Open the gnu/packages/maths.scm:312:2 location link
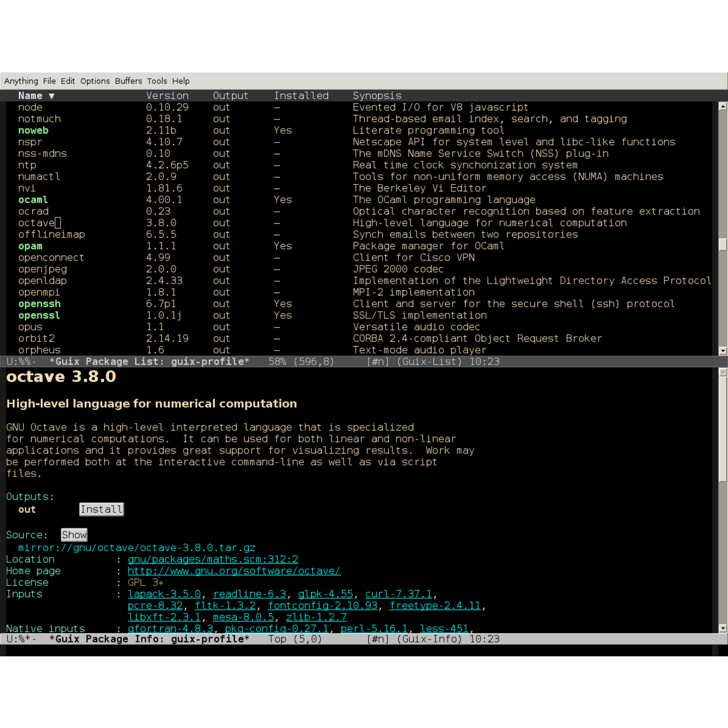728x728 pixels. (x=213, y=559)
